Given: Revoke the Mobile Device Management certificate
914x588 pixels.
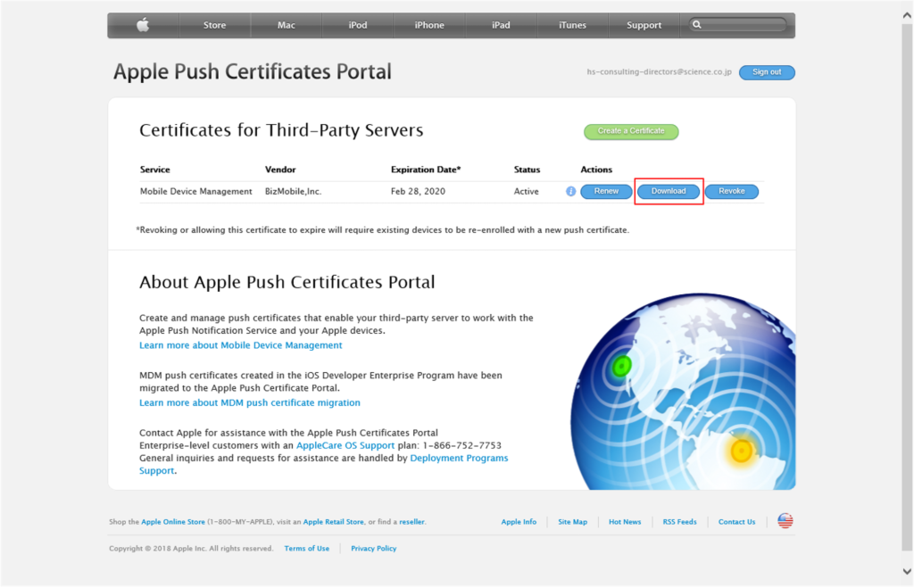Looking at the screenshot, I should point(731,191).
